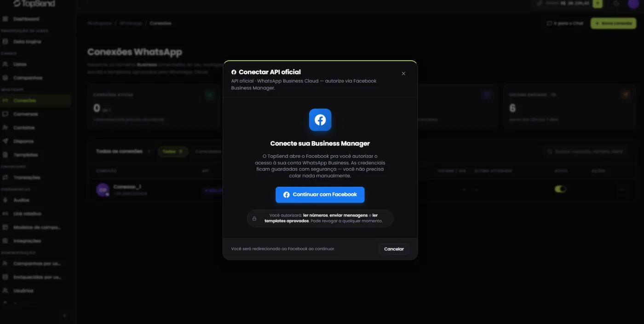The width and height of the screenshot is (644, 324).
Task: Click the green Nova conexão button
Action: point(613,23)
